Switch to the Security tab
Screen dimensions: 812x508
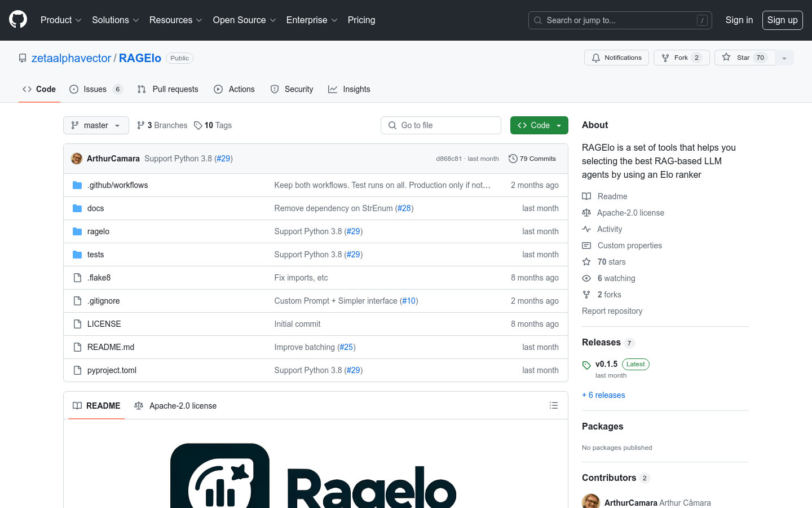pos(292,89)
